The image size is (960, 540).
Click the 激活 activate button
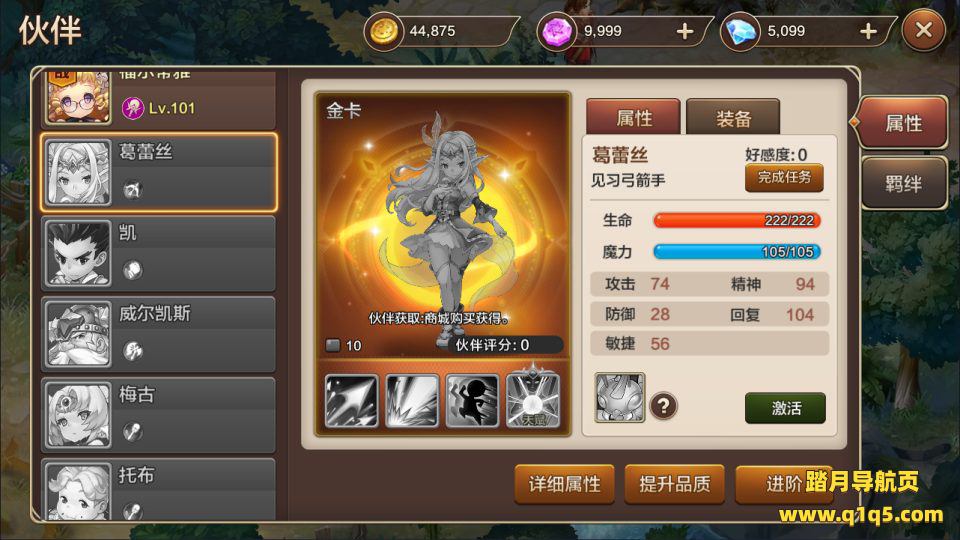tap(786, 408)
